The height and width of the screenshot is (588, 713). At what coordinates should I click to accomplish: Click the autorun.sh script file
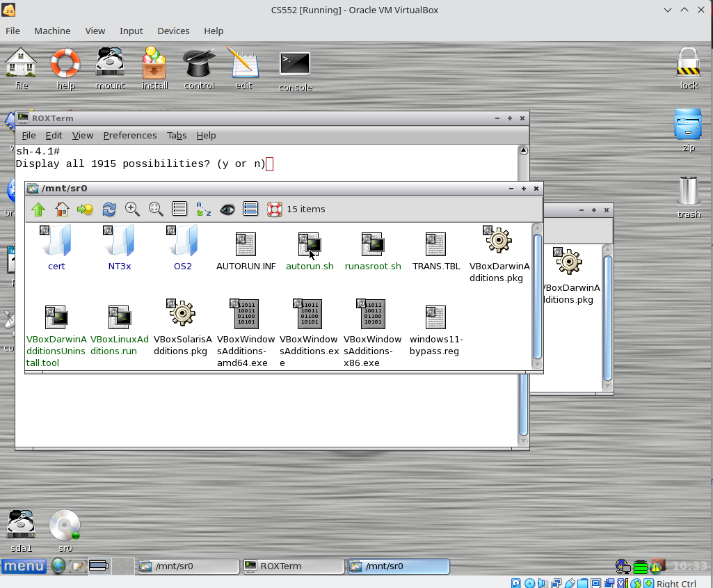coord(310,251)
